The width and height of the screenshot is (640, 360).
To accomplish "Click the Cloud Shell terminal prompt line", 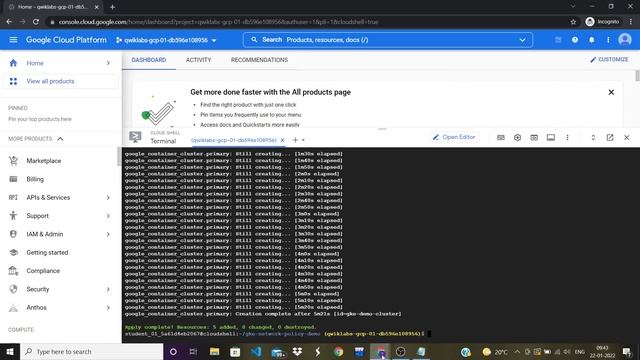I will [278, 334].
